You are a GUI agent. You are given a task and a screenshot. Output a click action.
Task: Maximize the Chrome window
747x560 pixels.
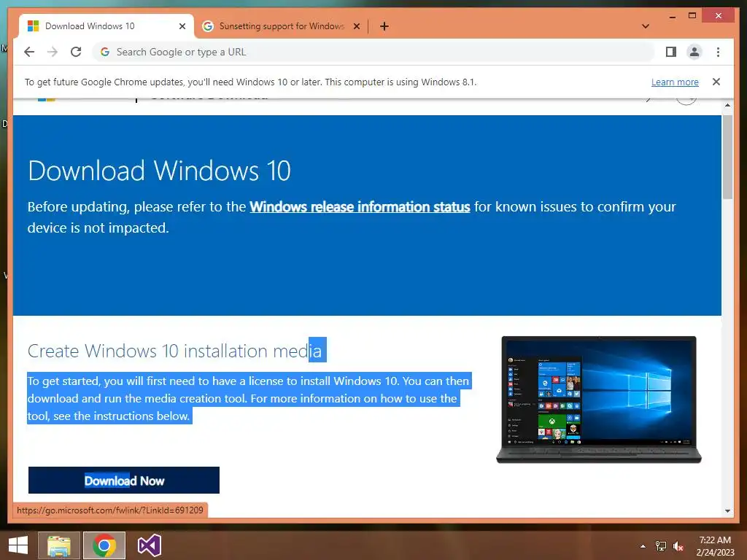(x=692, y=16)
